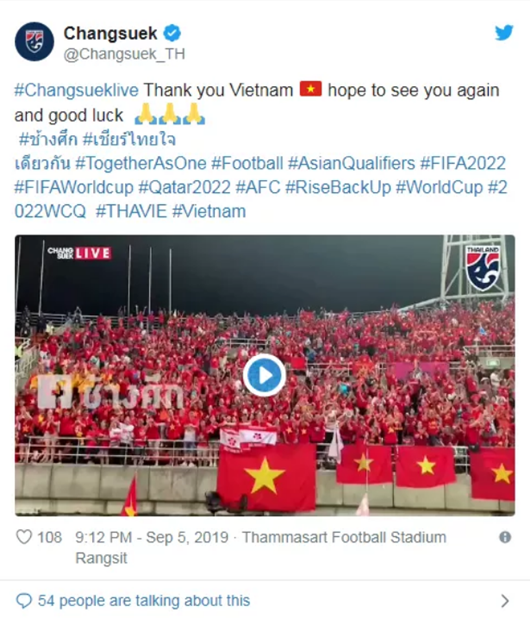This screenshot has height=618, width=530.
Task: Click the Thailand crest in video corner
Action: pyautogui.click(x=483, y=268)
